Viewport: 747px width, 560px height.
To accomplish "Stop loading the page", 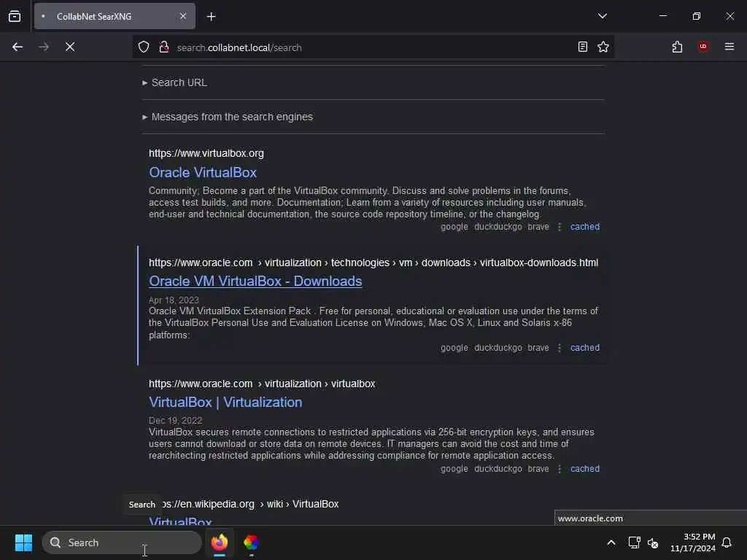I will tap(70, 47).
